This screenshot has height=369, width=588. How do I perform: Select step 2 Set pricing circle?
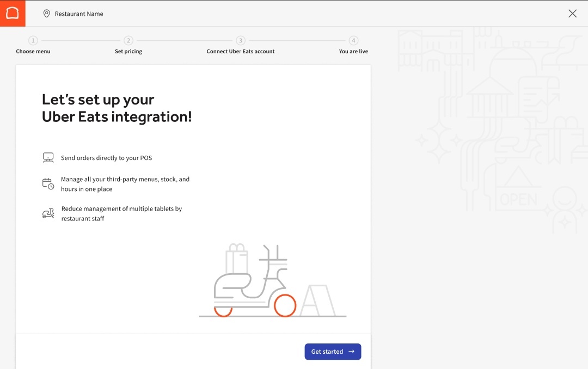[128, 40]
